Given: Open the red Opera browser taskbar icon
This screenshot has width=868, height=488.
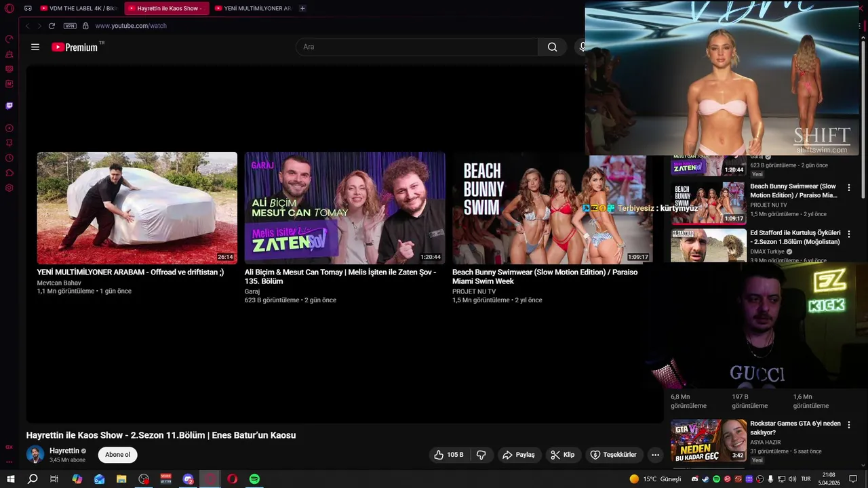Looking at the screenshot, I should pos(232,479).
